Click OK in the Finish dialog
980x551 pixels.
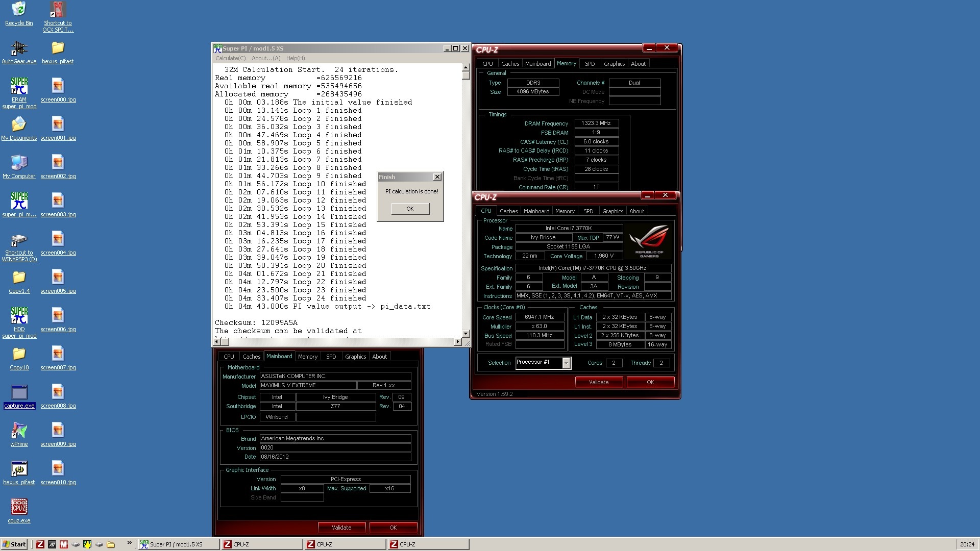[410, 209]
